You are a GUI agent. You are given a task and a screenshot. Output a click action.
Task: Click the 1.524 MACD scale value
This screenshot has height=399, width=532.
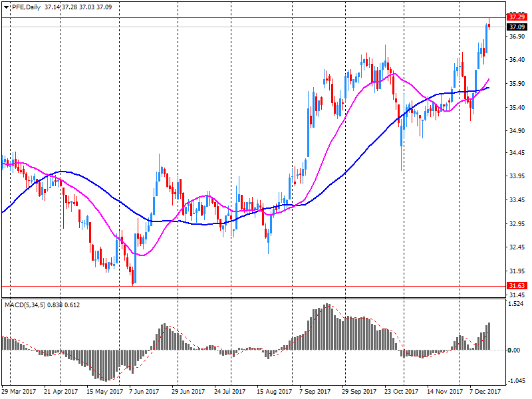517,304
